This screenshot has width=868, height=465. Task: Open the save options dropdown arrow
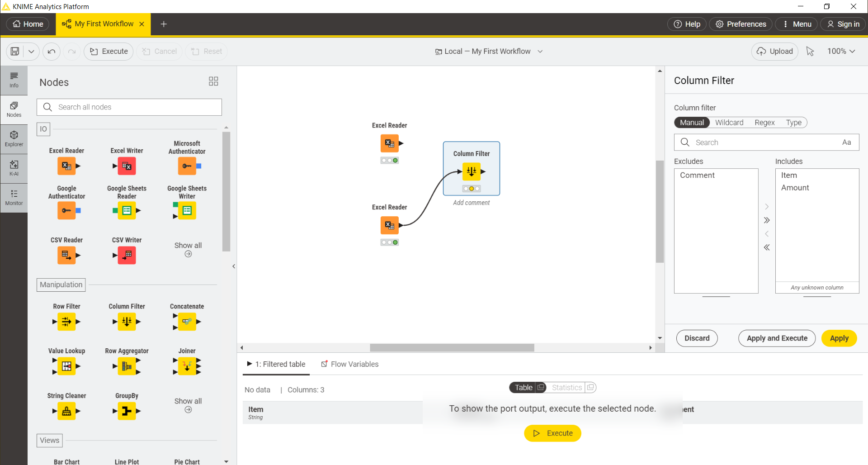click(x=31, y=51)
